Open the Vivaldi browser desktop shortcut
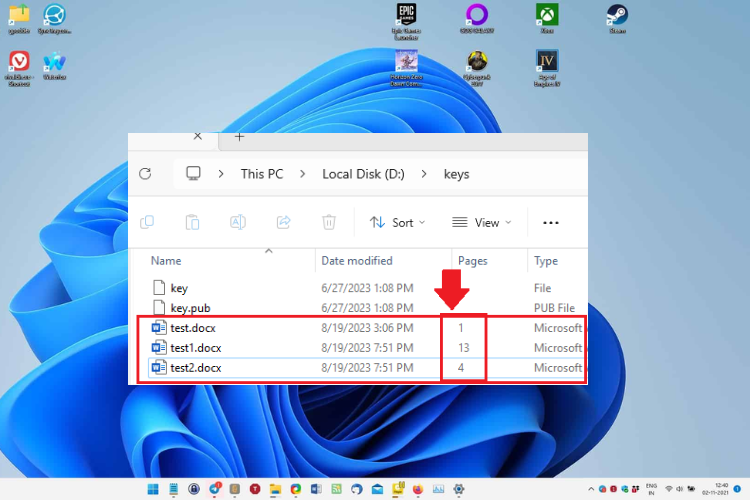The image size is (750, 500). point(19,68)
